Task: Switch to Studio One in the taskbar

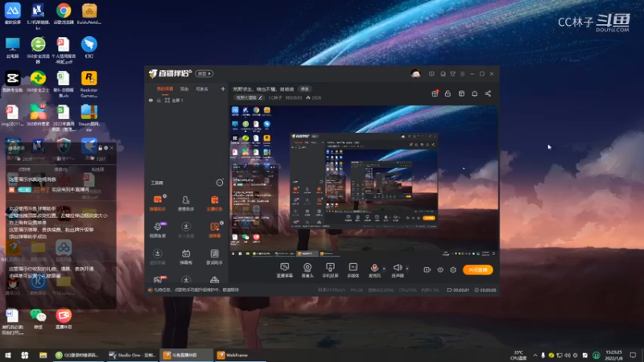Action: [x=132, y=355]
